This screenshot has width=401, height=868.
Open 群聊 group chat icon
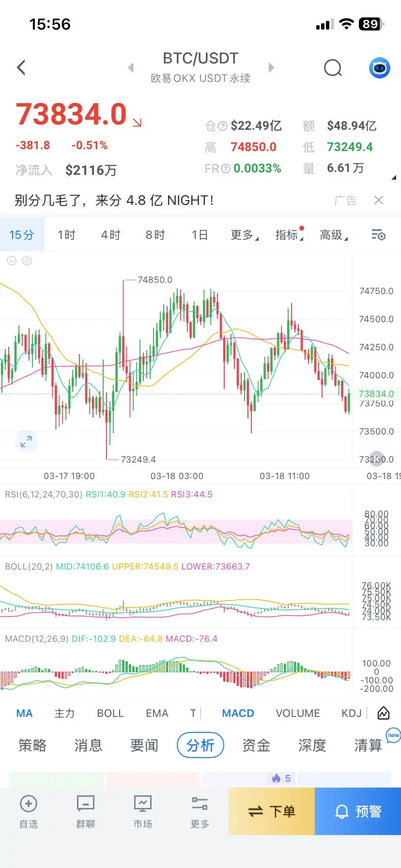click(x=86, y=804)
